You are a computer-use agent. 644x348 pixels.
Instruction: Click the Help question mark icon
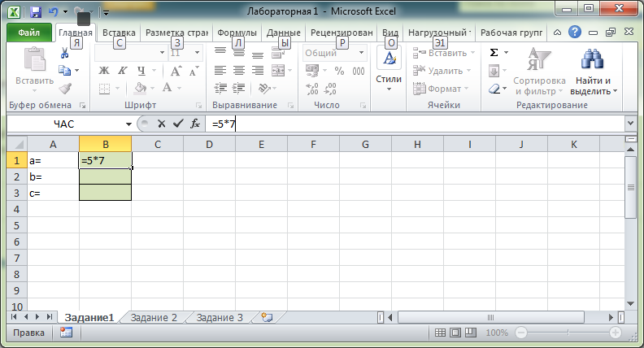(575, 32)
